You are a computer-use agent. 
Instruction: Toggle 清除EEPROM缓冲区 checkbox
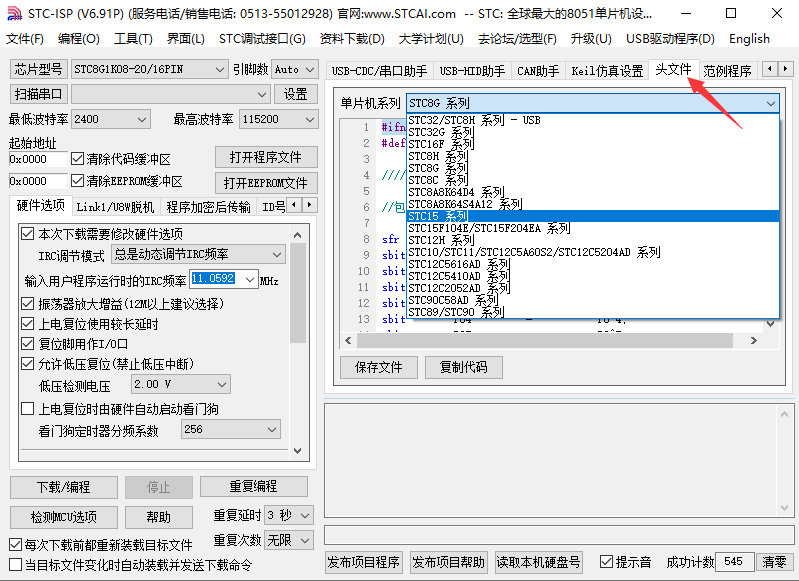[77, 180]
